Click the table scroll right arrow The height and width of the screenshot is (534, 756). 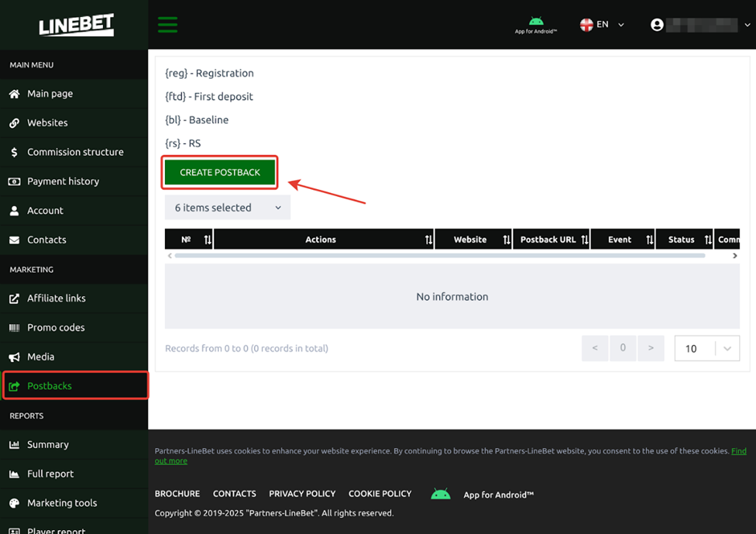735,256
